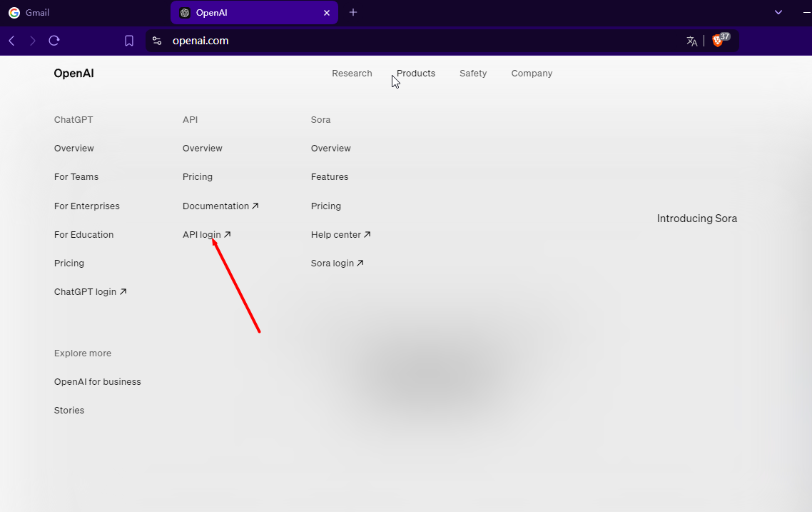The width and height of the screenshot is (812, 512).
Task: Bookmark this page with bookmark icon
Action: click(129, 41)
